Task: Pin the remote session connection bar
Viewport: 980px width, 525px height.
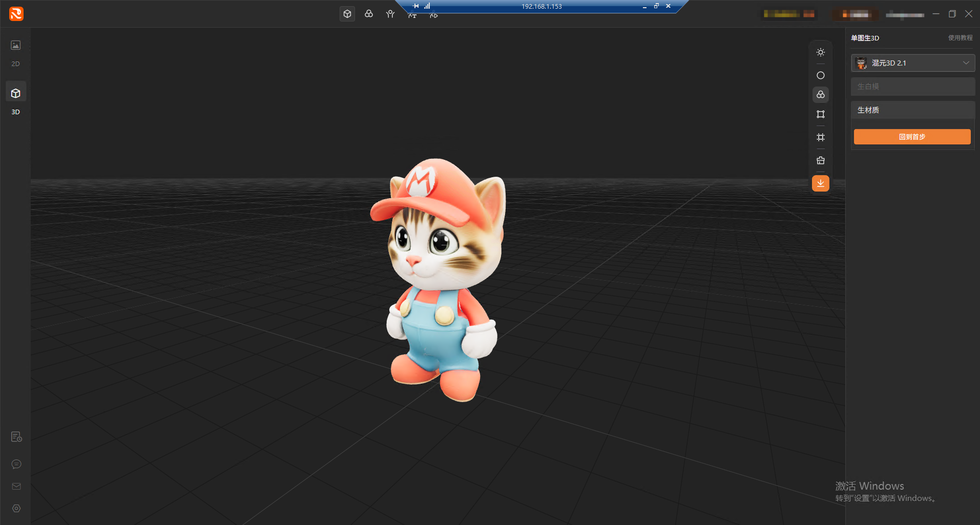Action: [x=416, y=6]
